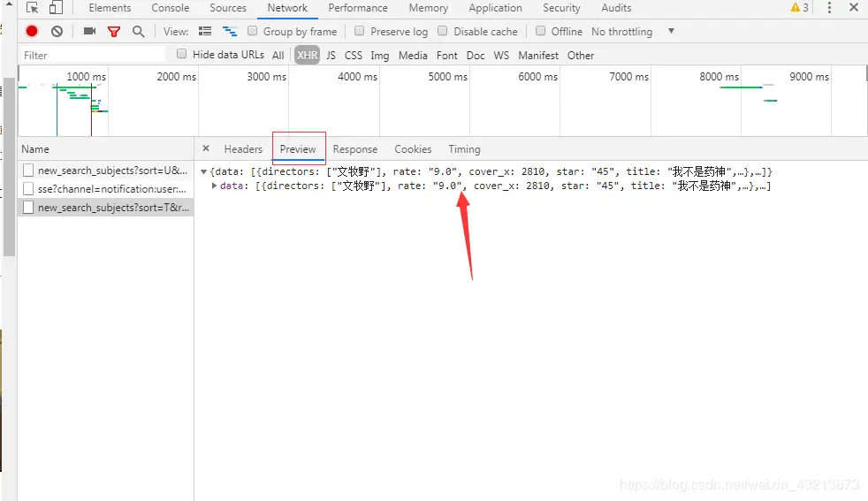Activate the inspect element picker icon

(32, 8)
